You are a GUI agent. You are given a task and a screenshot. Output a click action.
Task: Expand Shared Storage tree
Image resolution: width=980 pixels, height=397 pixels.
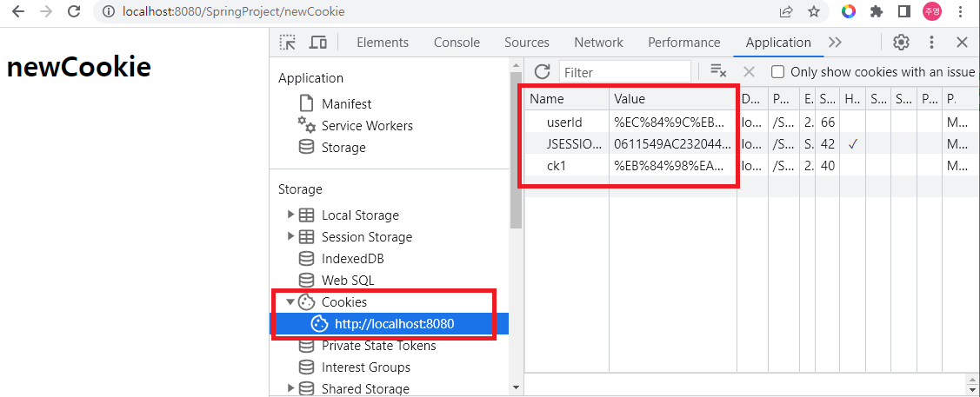[x=290, y=389]
